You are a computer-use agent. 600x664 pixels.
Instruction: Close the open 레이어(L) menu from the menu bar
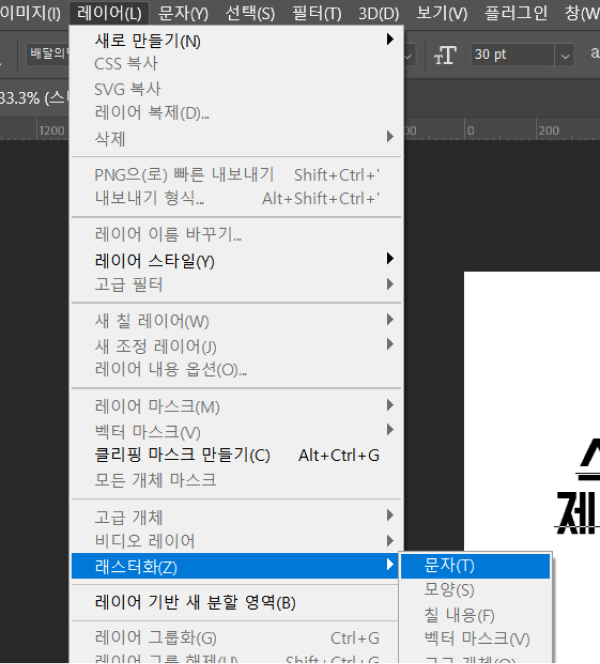tap(111, 13)
